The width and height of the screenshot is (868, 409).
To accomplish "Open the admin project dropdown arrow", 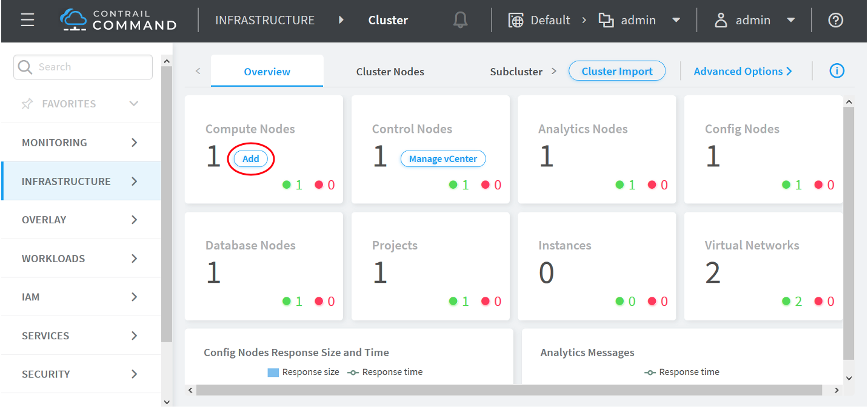I will [x=676, y=20].
